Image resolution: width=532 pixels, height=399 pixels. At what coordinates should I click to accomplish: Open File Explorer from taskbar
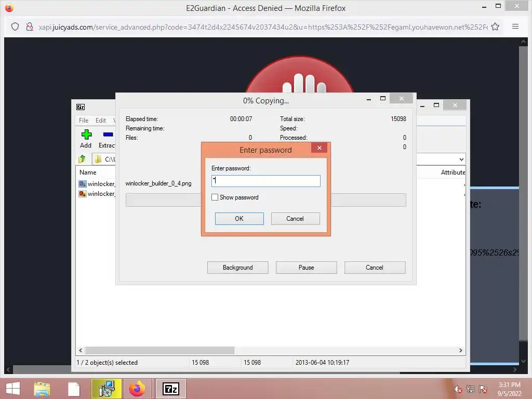tap(42, 389)
